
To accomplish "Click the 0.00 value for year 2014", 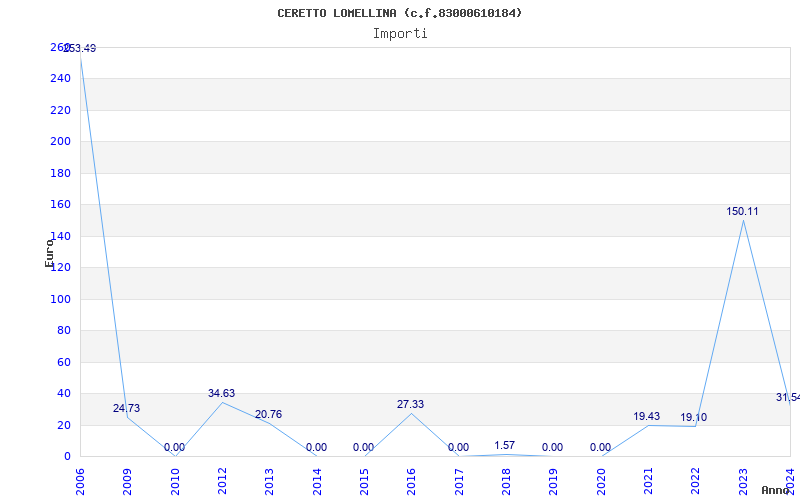I will pos(316,448).
